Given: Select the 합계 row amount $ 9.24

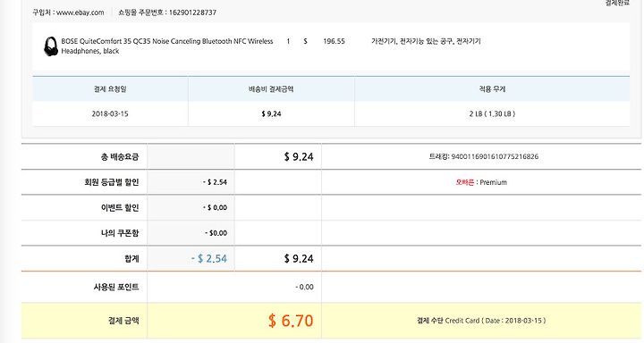Looking at the screenshot, I should coord(299,258).
